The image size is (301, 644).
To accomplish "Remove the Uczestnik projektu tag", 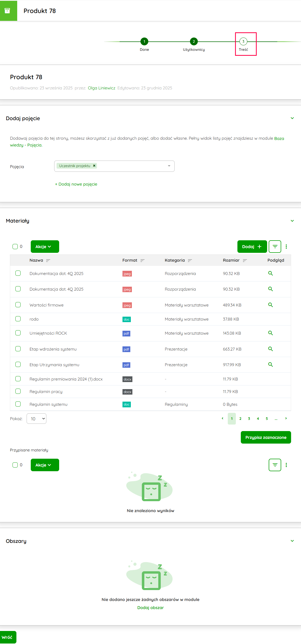I will click(x=94, y=166).
